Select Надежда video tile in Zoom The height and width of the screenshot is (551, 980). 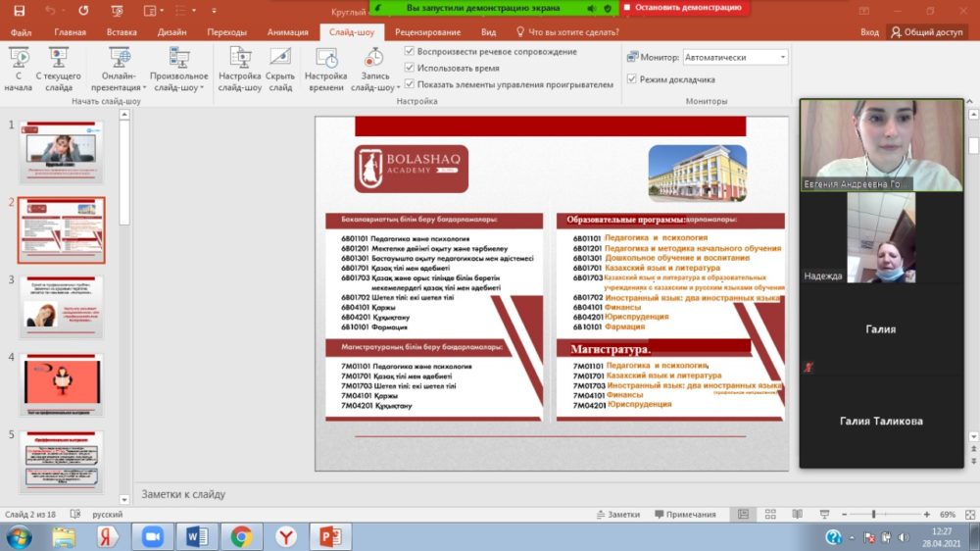point(881,237)
